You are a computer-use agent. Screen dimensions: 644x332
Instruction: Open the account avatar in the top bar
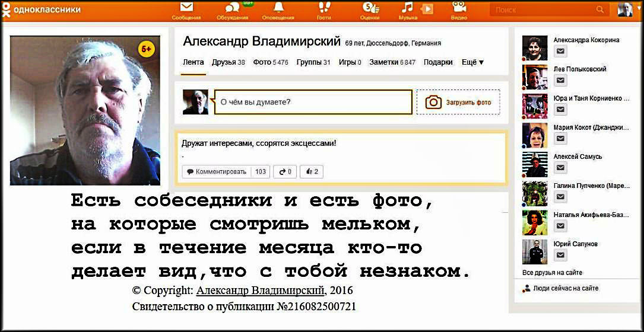(624, 9)
